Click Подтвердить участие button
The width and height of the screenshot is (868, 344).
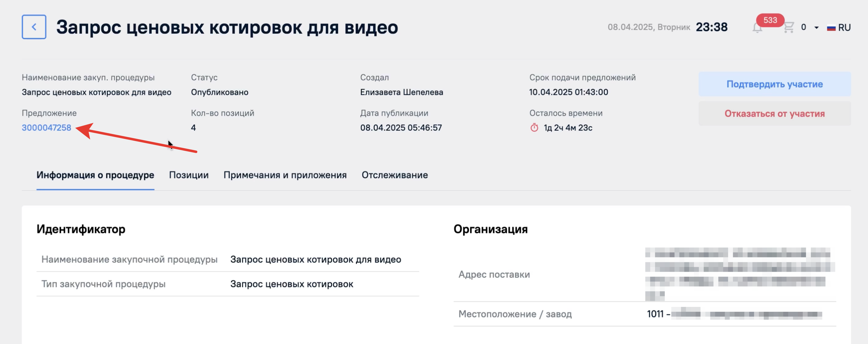pyautogui.click(x=774, y=84)
